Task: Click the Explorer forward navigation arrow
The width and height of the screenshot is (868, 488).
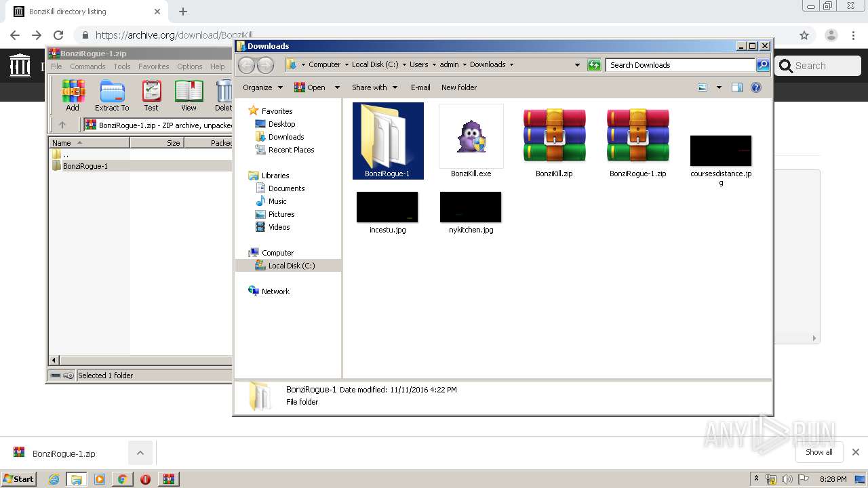Action: click(266, 65)
